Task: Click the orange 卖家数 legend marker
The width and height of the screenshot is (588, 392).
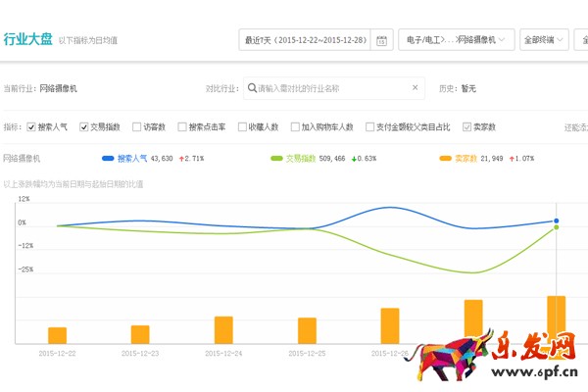Action: pos(446,157)
